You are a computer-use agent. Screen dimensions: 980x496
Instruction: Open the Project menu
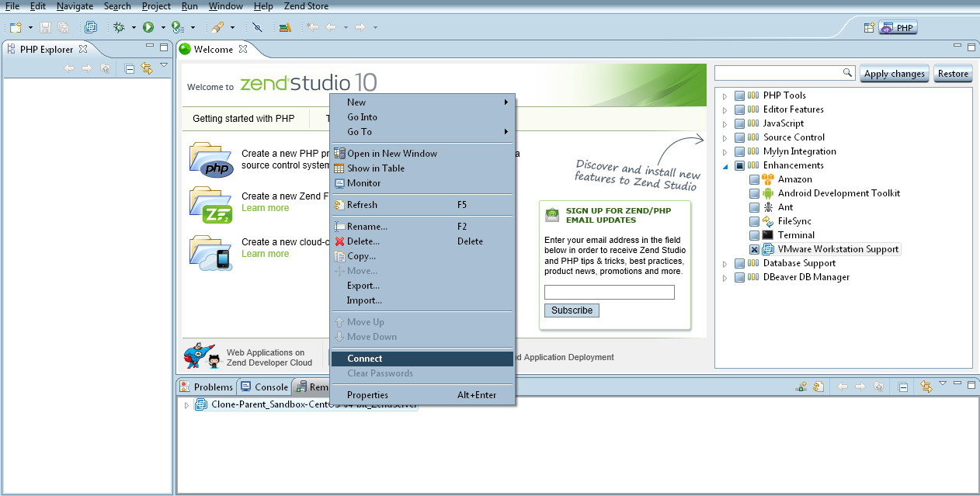(x=156, y=6)
